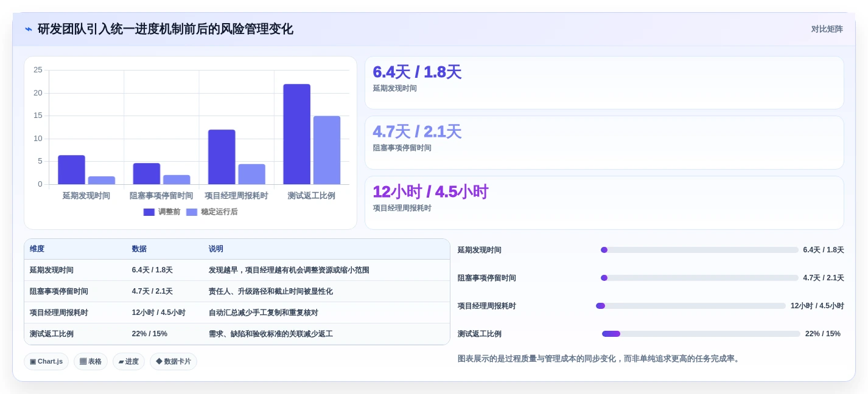Open the 12小时 / 4.5小时 data card
Screen dimensions: 868x394
(x=604, y=202)
